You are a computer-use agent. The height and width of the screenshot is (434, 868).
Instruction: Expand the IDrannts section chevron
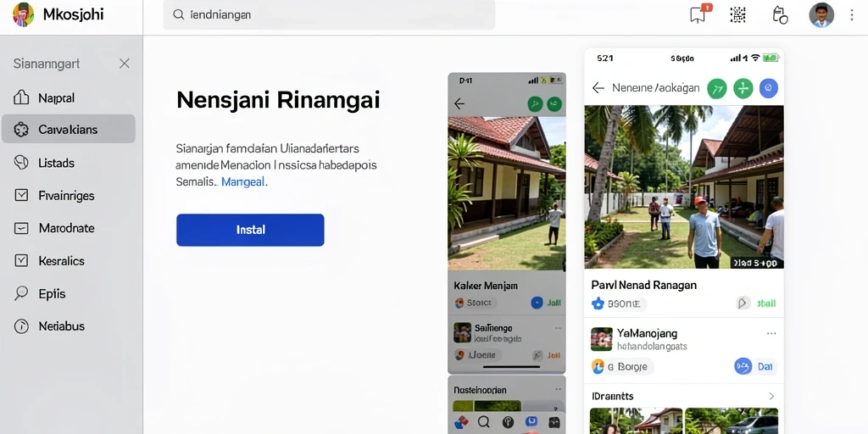[771, 397]
